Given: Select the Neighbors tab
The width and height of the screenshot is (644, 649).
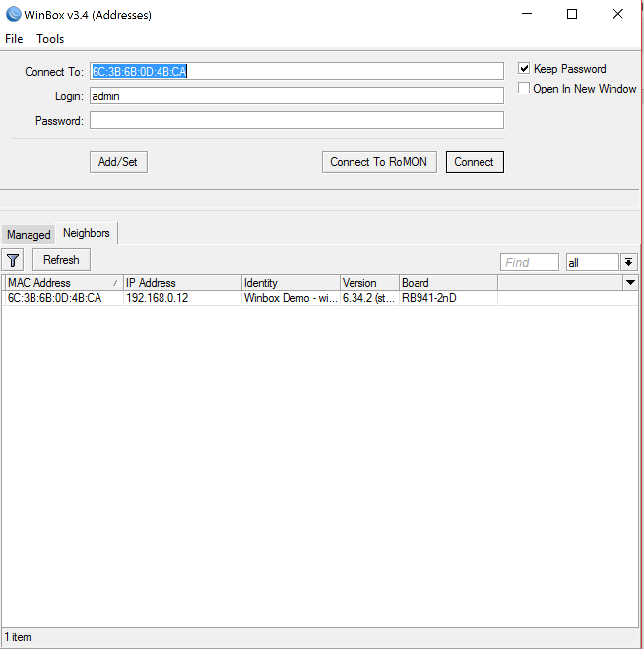Looking at the screenshot, I should (86, 233).
